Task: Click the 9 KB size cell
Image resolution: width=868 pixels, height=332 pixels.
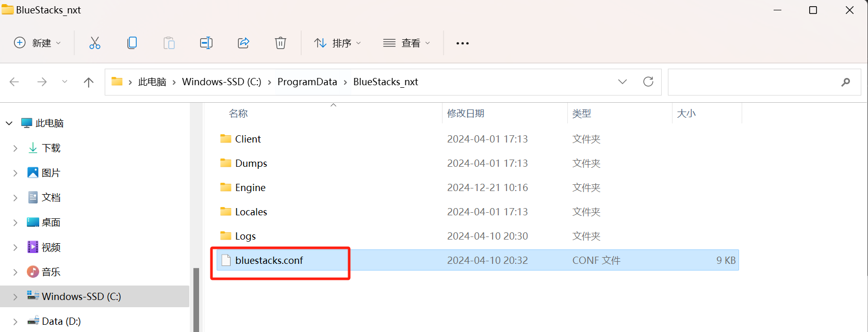Action: click(x=726, y=260)
